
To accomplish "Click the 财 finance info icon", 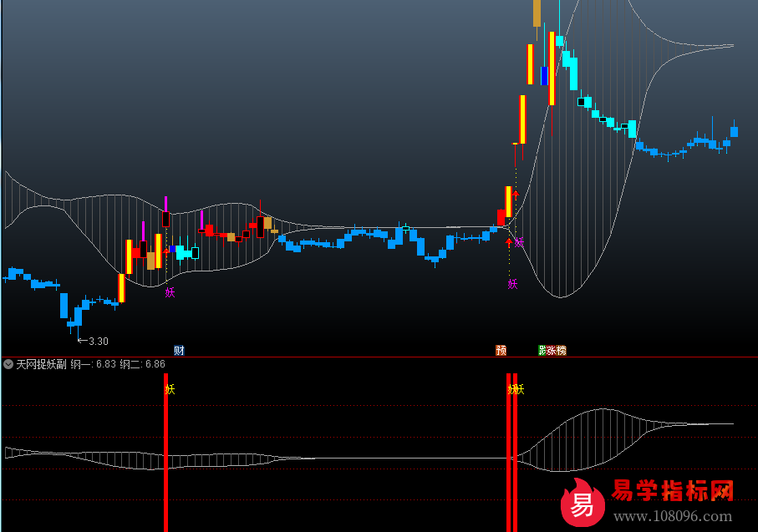I will click(178, 350).
